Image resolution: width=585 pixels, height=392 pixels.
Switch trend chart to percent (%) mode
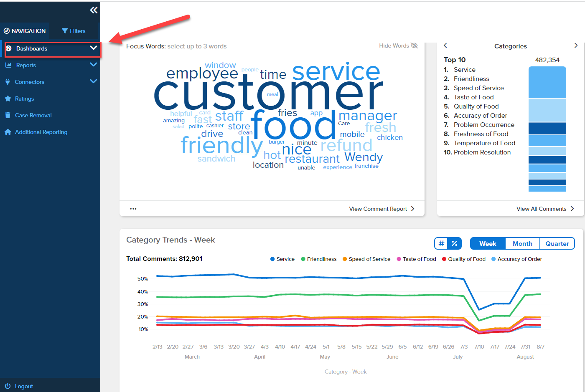coord(455,243)
